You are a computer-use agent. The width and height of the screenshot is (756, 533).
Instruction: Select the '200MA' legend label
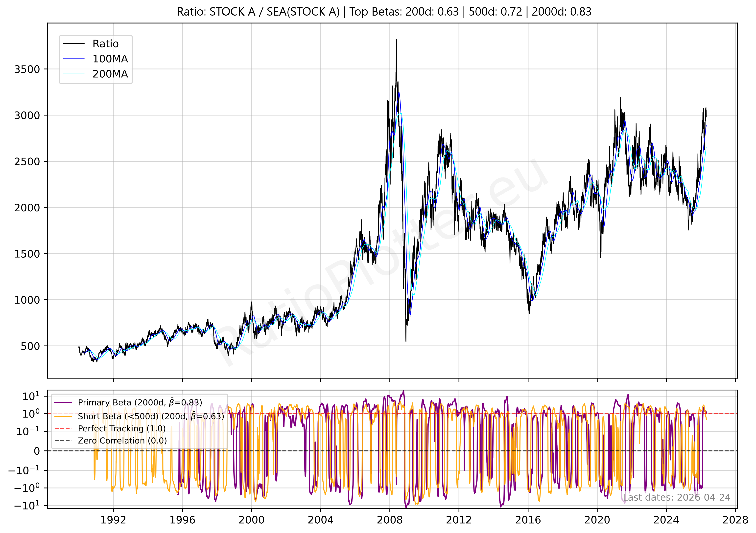(x=110, y=74)
